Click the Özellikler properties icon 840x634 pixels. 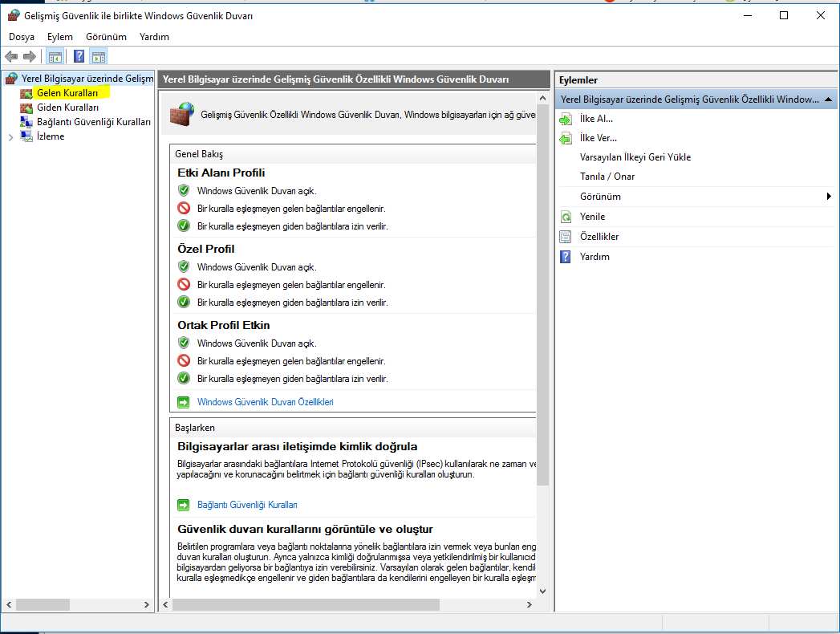[x=566, y=237]
